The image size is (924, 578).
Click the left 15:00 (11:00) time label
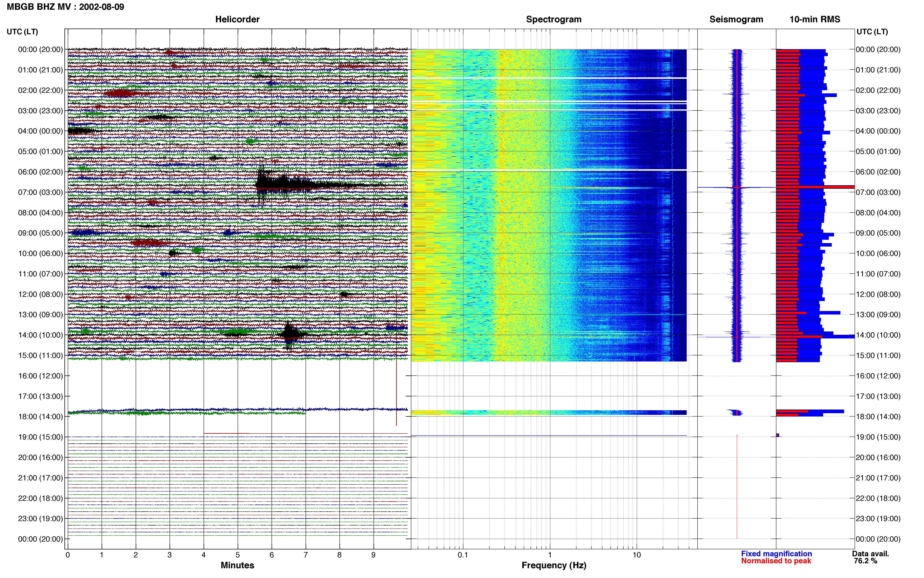(x=41, y=355)
